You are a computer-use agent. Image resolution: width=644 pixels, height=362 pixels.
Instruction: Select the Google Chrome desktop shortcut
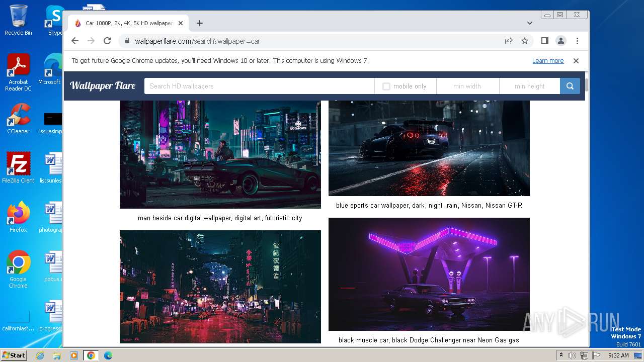18,269
